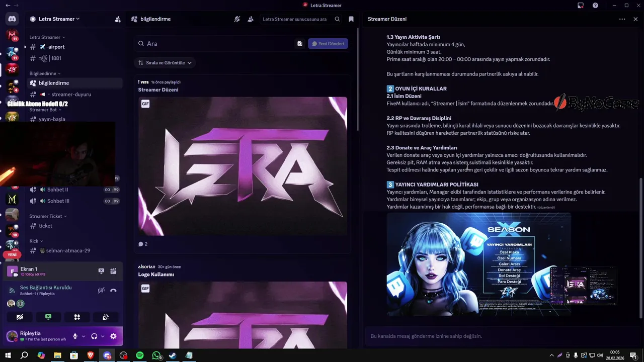Close the Streamer Düzeni post panel
The width and height of the screenshot is (644, 362).
pos(635,19)
